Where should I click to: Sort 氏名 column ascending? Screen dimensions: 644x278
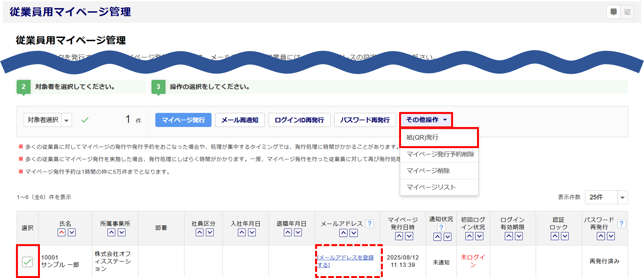tap(62, 233)
